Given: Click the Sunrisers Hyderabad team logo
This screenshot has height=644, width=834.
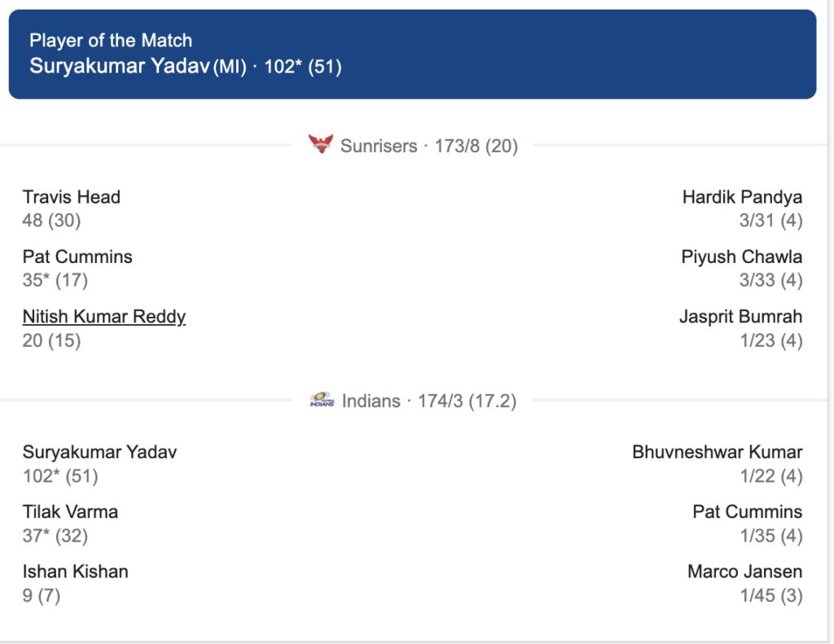Looking at the screenshot, I should pos(321,144).
